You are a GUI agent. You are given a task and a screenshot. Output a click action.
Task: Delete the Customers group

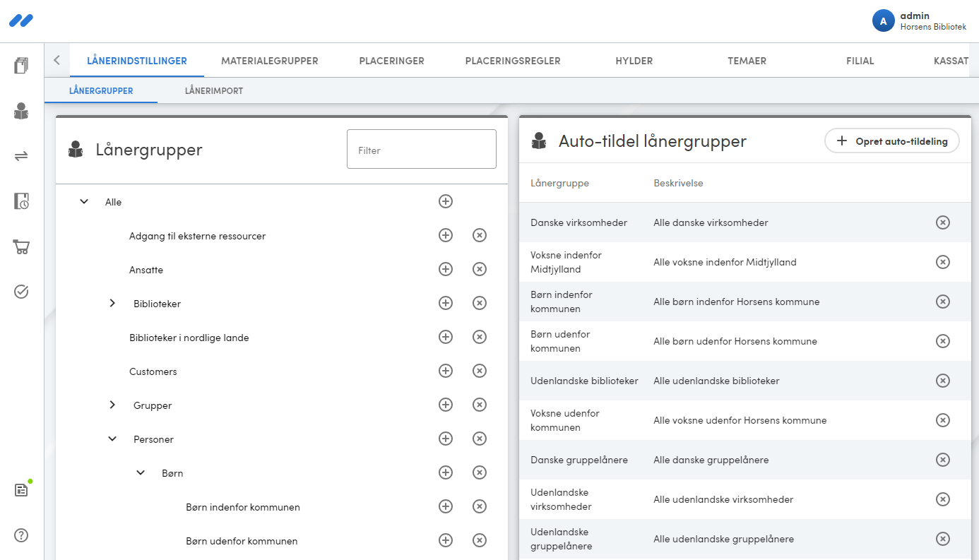point(480,371)
